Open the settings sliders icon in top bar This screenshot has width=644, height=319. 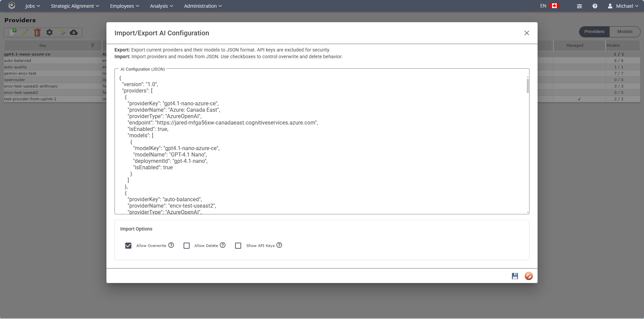pyautogui.click(x=579, y=6)
